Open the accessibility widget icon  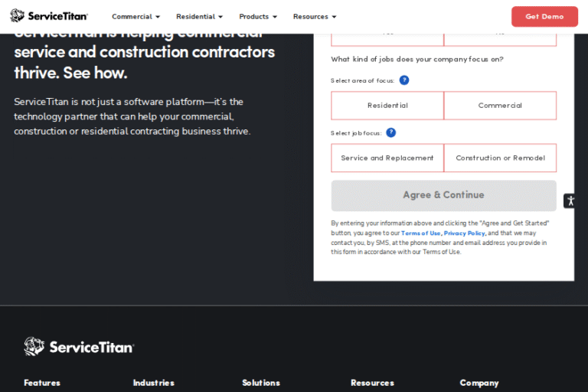[570, 201]
